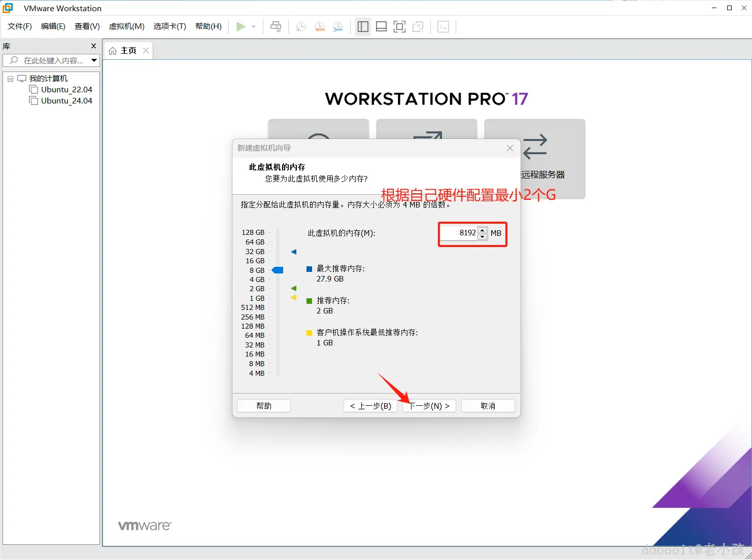Open the 编辑(E) menu
The height and width of the screenshot is (560, 752).
[x=53, y=26]
